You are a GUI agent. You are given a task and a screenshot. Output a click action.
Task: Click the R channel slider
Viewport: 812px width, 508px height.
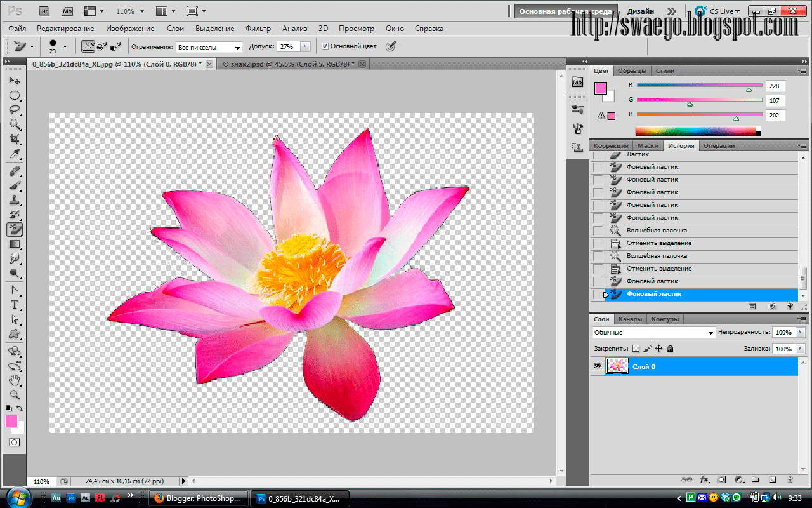point(699,85)
